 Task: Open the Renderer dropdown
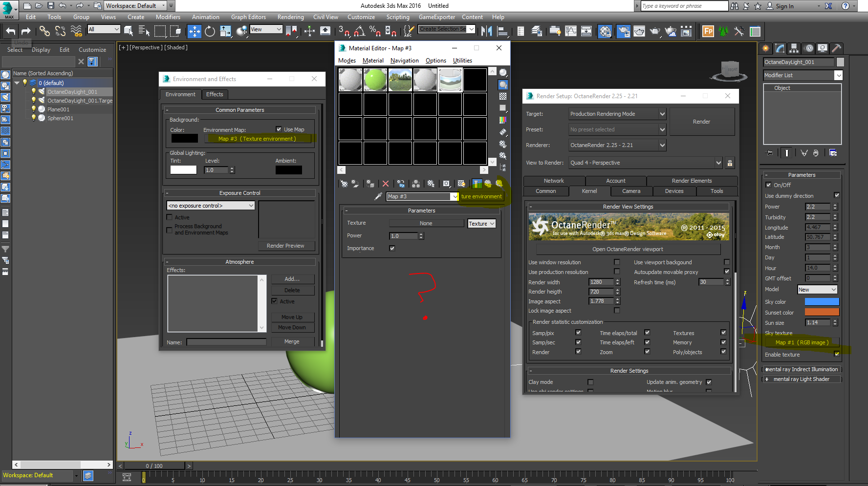tap(618, 145)
